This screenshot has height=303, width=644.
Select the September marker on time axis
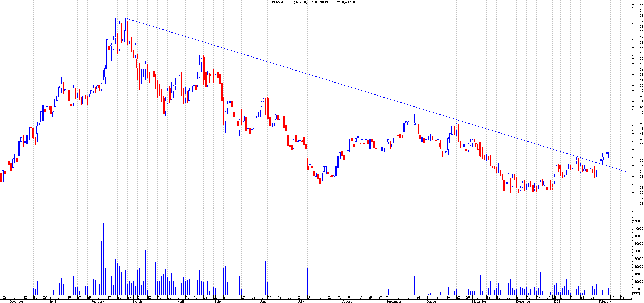(x=394, y=301)
